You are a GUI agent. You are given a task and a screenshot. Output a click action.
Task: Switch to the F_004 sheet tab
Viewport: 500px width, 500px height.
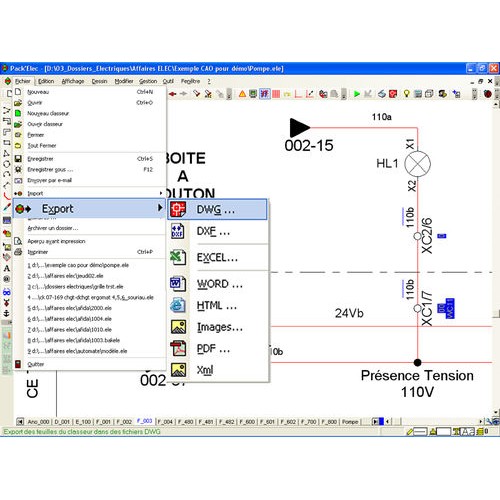[165, 422]
